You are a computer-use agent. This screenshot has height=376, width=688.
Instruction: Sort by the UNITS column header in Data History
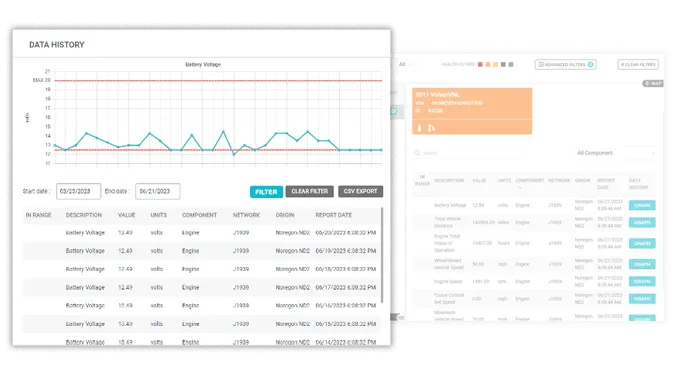point(158,215)
